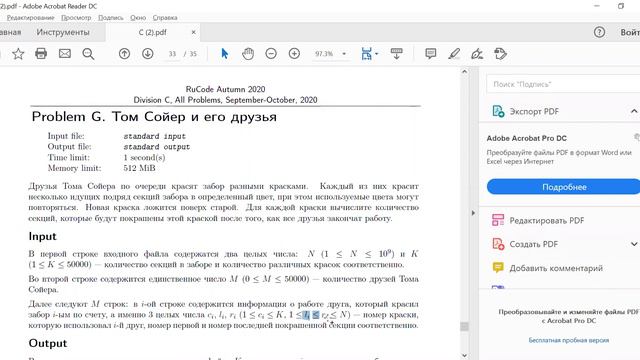Click the Добавить комментарий tool entry
The width and height of the screenshot is (640, 360).
(x=556, y=268)
